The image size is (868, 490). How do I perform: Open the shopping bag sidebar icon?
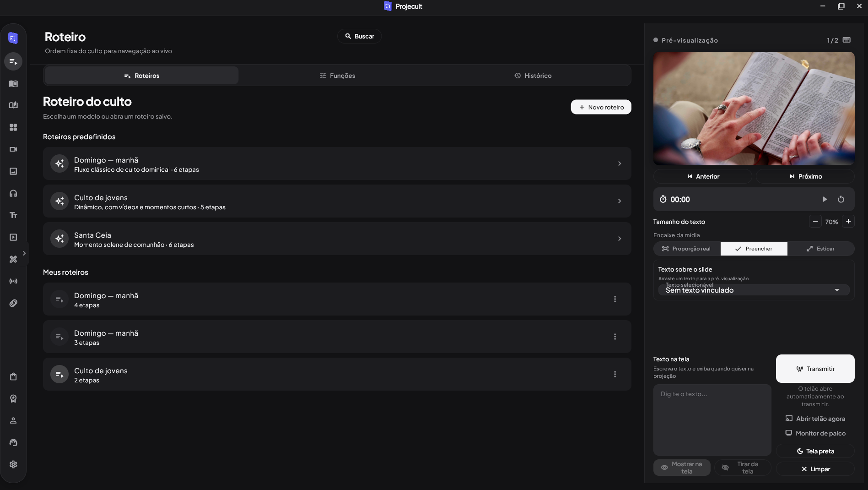click(x=13, y=376)
